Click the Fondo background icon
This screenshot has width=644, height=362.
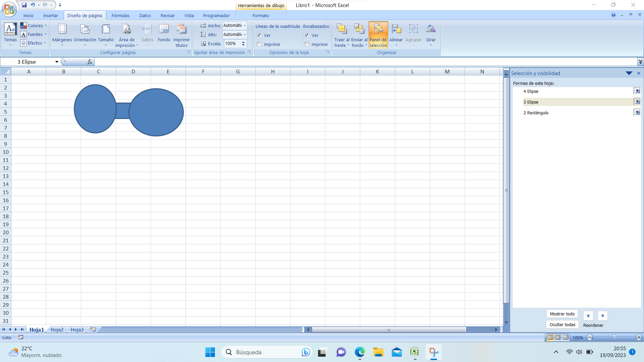[x=164, y=29]
